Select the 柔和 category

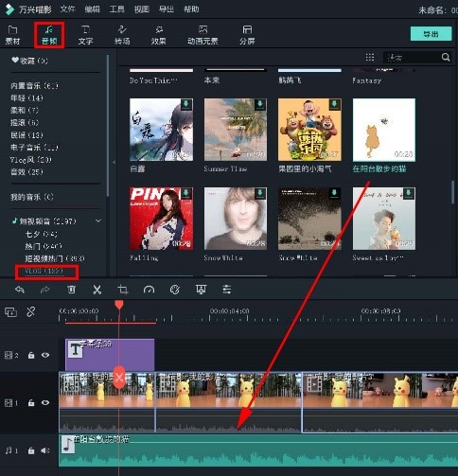click(x=25, y=110)
